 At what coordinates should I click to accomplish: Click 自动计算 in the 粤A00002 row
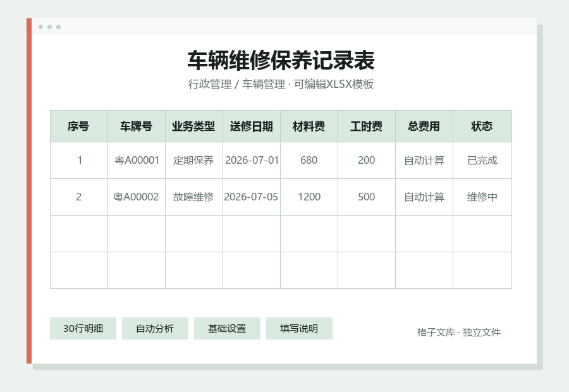(x=424, y=197)
